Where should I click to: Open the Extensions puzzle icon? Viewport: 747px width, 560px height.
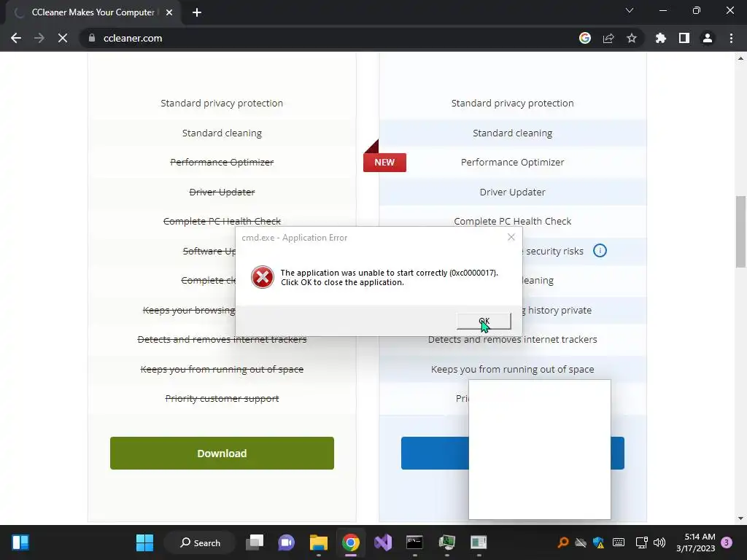tap(661, 38)
